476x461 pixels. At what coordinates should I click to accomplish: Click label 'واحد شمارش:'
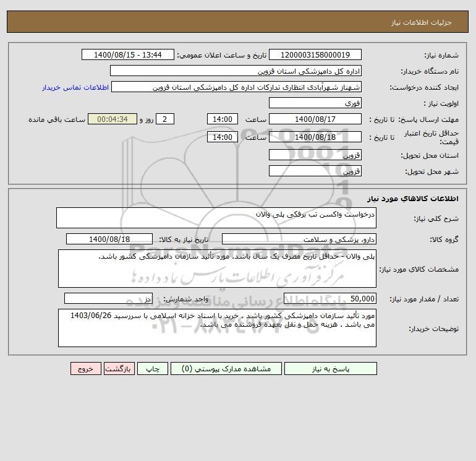pos(186,299)
